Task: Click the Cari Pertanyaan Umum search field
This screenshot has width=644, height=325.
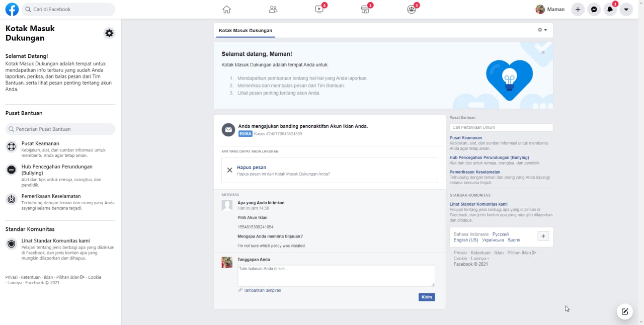Action: pyautogui.click(x=501, y=128)
